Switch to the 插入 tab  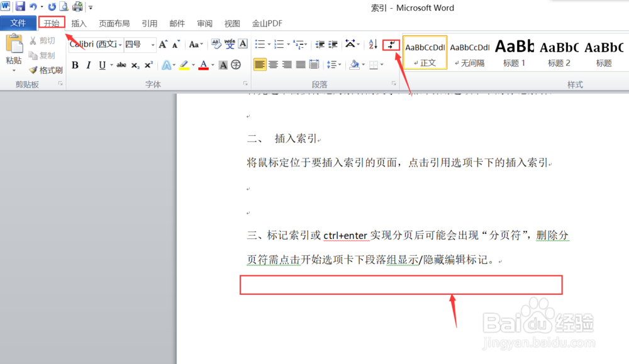[79, 23]
